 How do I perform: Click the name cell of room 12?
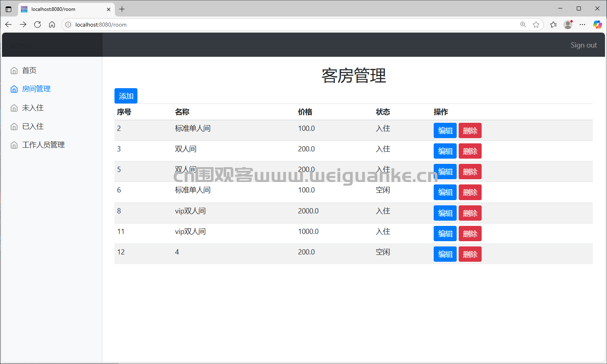(x=177, y=252)
